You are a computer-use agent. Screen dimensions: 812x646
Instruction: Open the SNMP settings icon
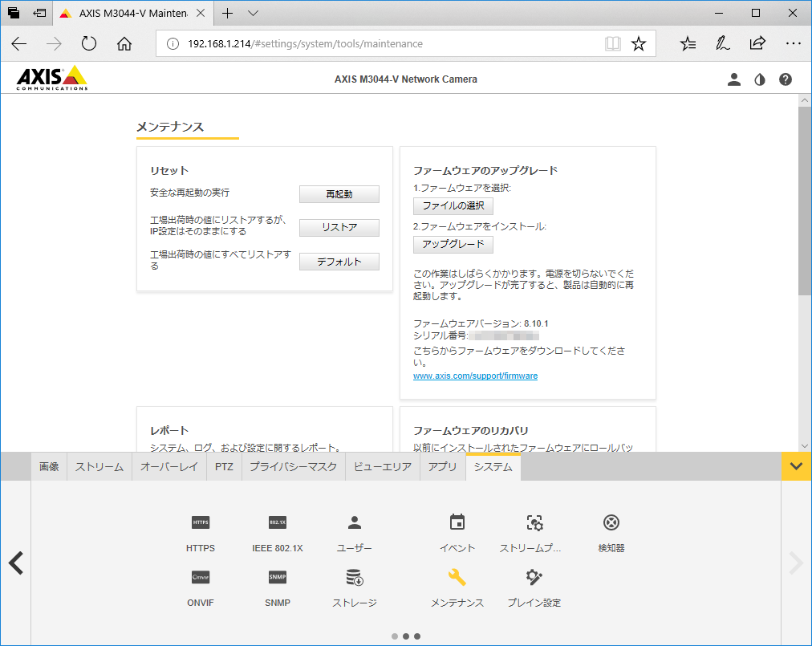277,577
